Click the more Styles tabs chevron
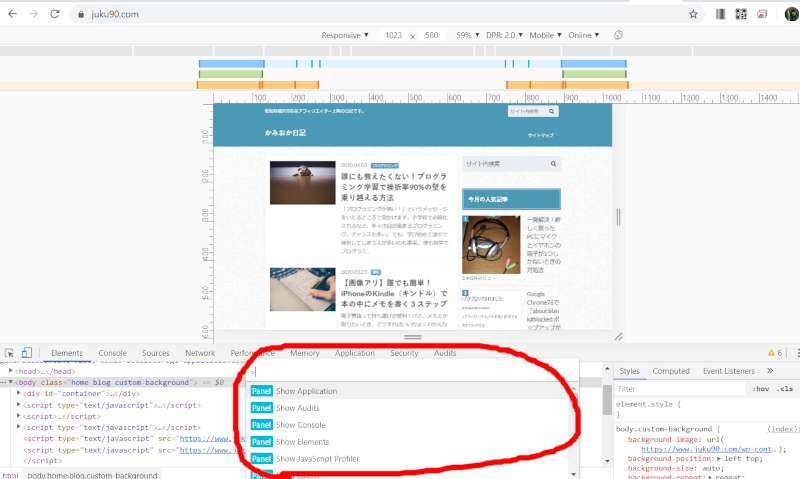800x479 pixels. (x=770, y=371)
